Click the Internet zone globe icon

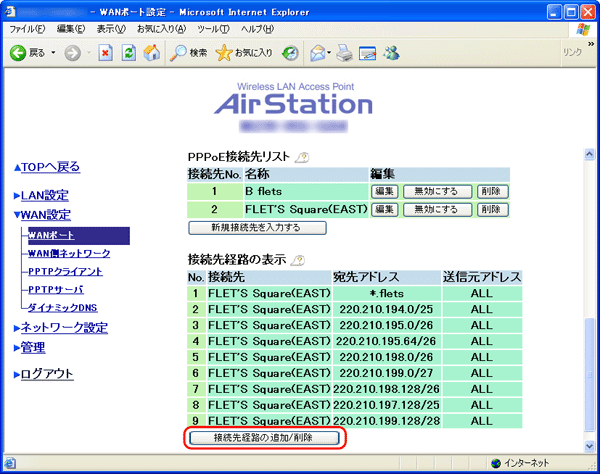click(496, 463)
